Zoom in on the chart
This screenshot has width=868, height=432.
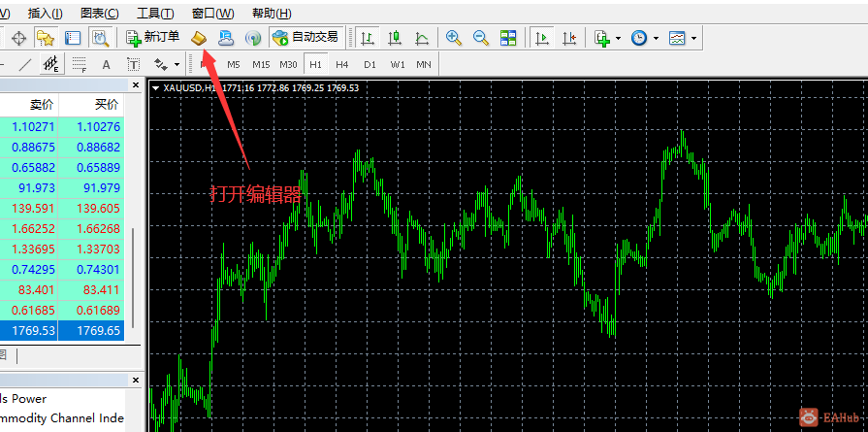[x=454, y=38]
